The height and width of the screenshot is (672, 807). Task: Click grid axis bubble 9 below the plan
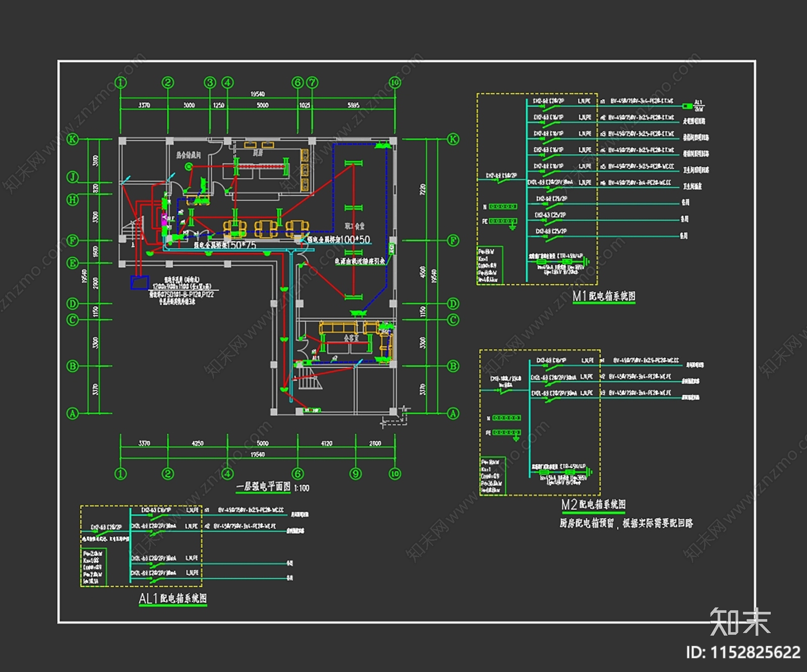356,473
